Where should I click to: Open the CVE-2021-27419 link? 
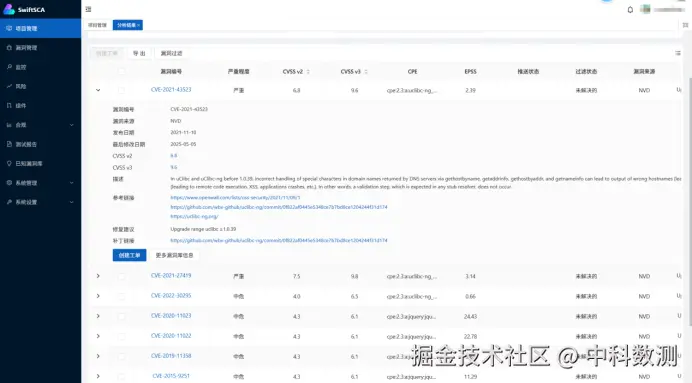pyautogui.click(x=171, y=275)
